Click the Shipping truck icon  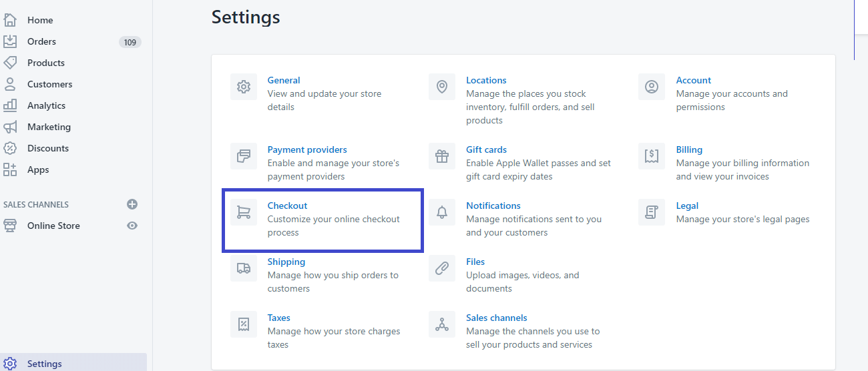[x=244, y=268]
